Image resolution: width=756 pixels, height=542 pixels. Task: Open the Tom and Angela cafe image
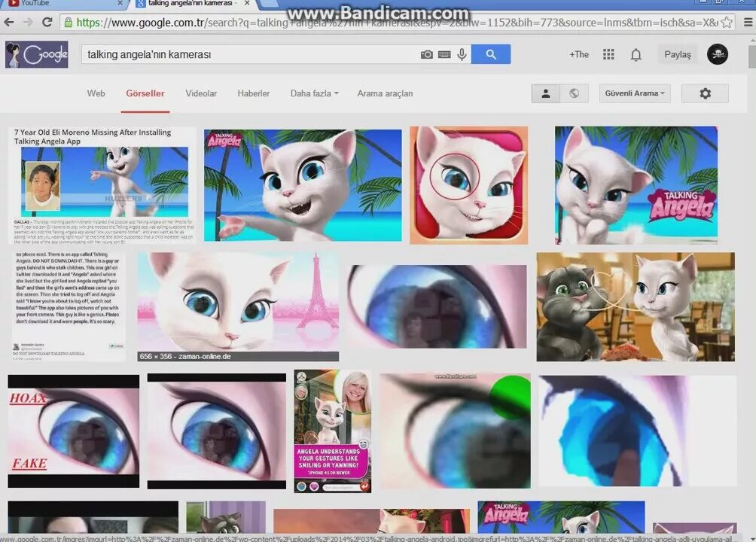[x=636, y=306]
